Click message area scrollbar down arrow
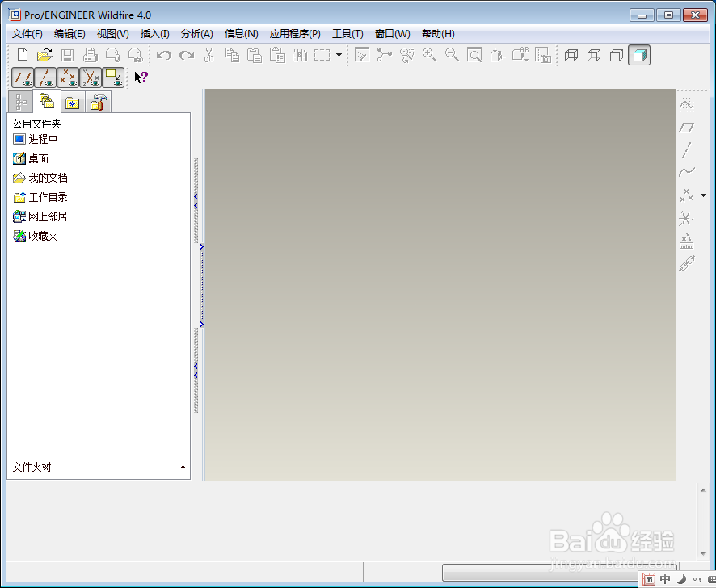The width and height of the screenshot is (716, 588). pyautogui.click(x=703, y=554)
